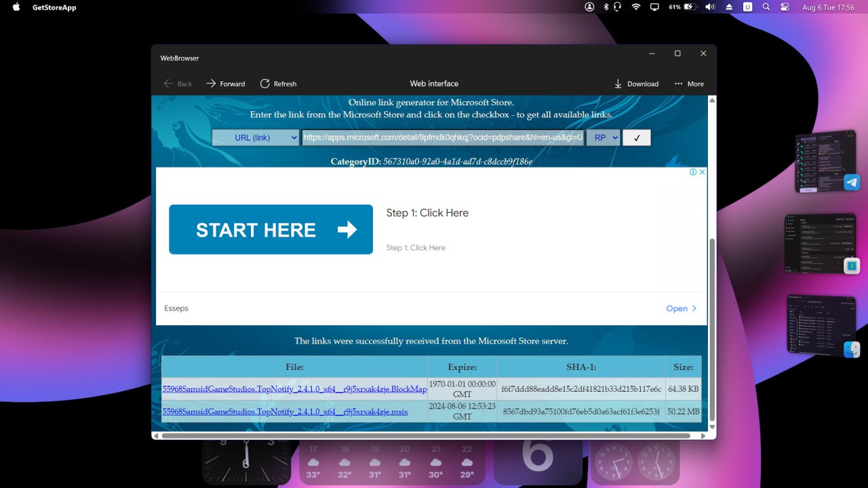
Task: Click the Download toolbar button
Action: [x=636, y=83]
